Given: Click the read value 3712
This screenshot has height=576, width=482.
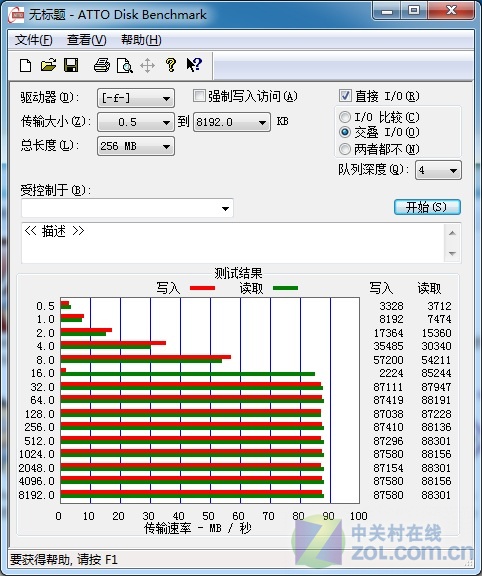Looking at the screenshot, I should 439,306.
